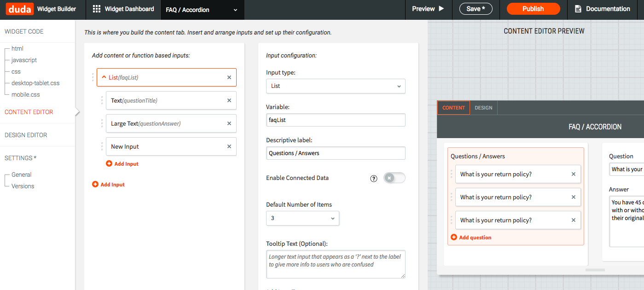Click the Duda logo

point(19,9)
